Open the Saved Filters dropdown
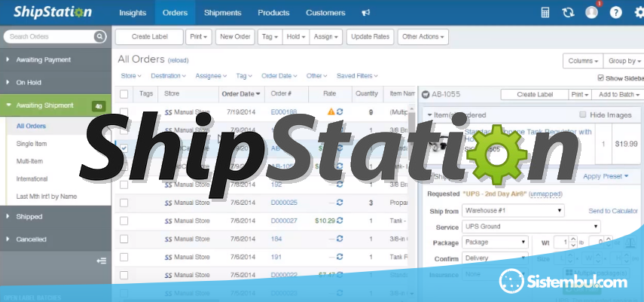Viewport: 644px width, 302px height. pyautogui.click(x=357, y=76)
